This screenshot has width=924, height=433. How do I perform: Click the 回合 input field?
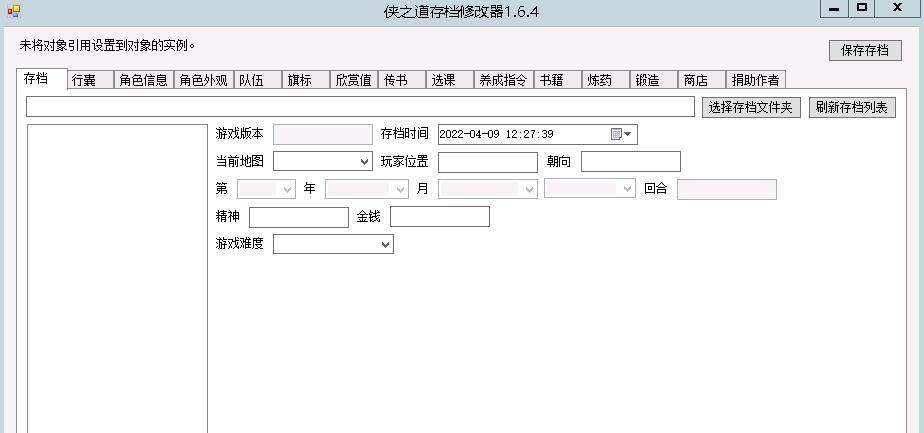coord(727,190)
